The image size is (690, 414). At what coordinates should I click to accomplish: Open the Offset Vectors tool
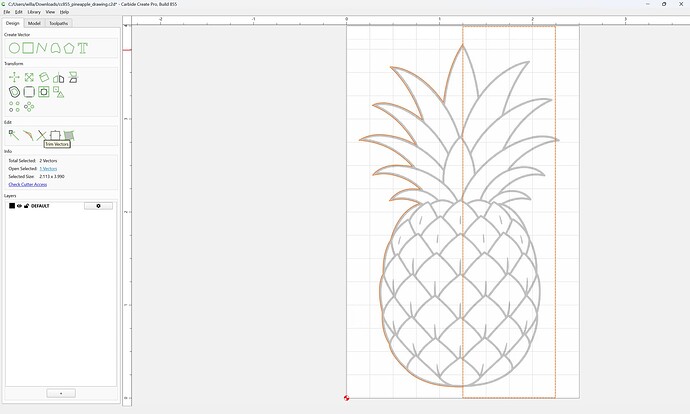point(14,92)
